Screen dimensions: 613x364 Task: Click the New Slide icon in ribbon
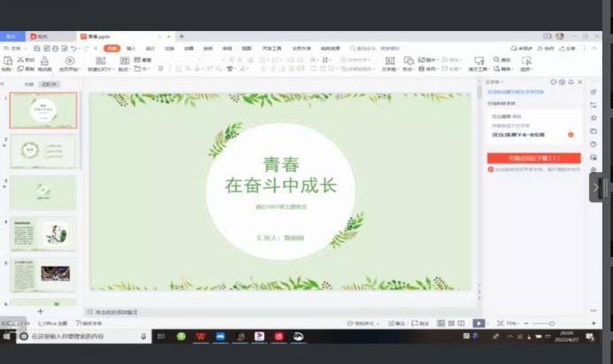click(103, 63)
